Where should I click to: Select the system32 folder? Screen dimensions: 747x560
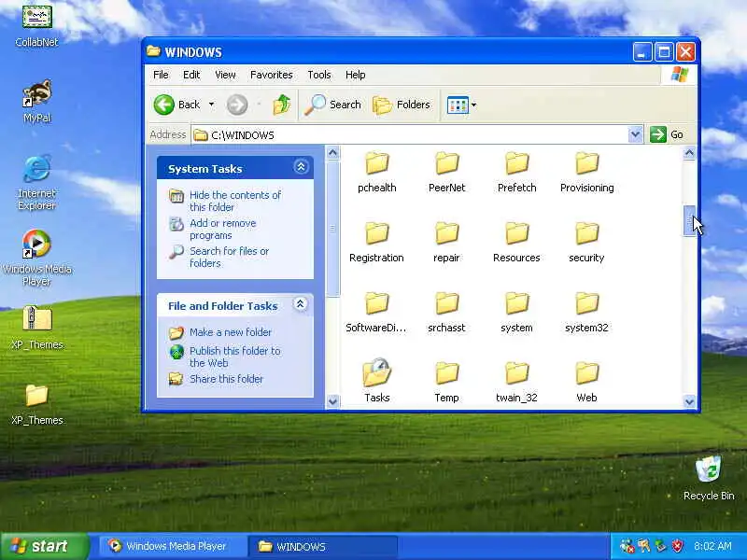(x=587, y=312)
